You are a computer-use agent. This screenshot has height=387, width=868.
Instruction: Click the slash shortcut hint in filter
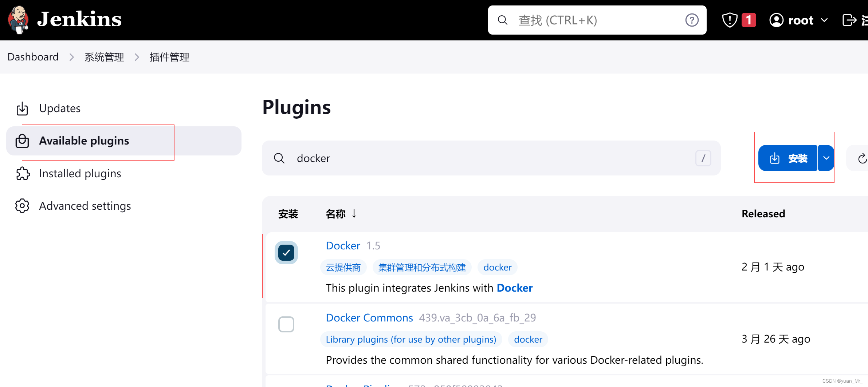(x=703, y=158)
